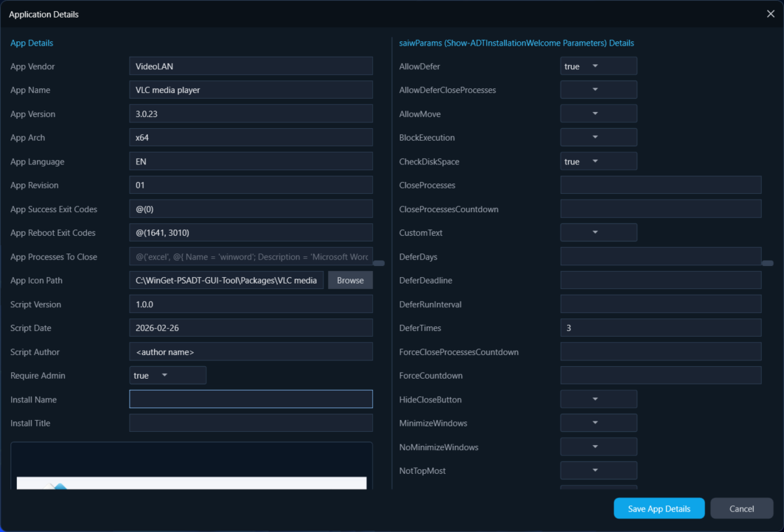
Task: Open the AllowDeferCloseProcesses dropdown
Action: (598, 90)
